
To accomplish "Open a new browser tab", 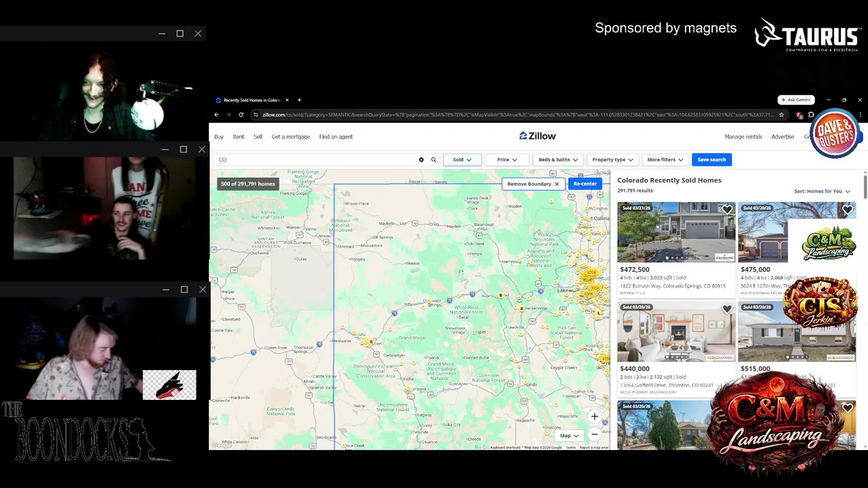I will (299, 100).
